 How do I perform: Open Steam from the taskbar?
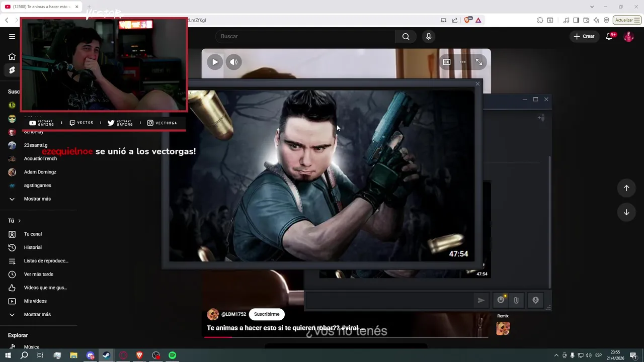107,355
